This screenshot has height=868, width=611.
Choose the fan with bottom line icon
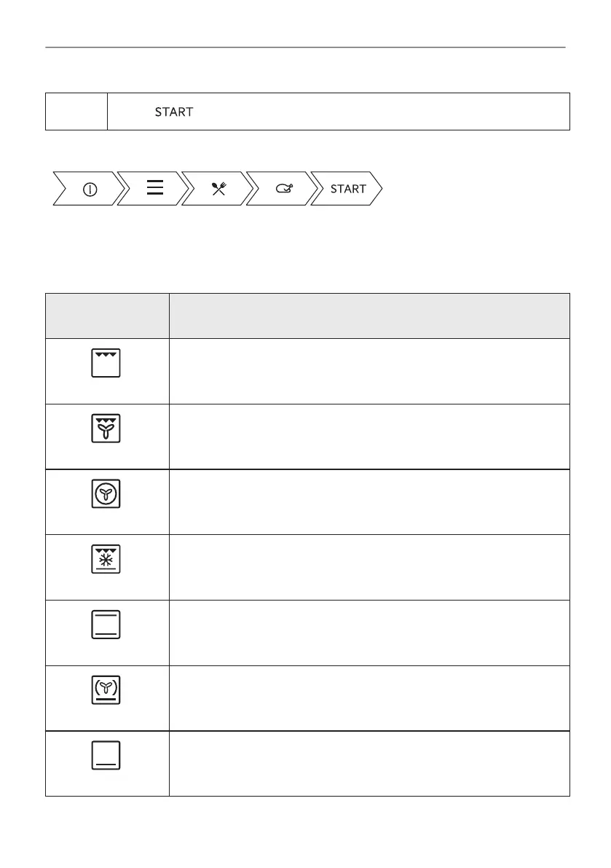coord(106,691)
